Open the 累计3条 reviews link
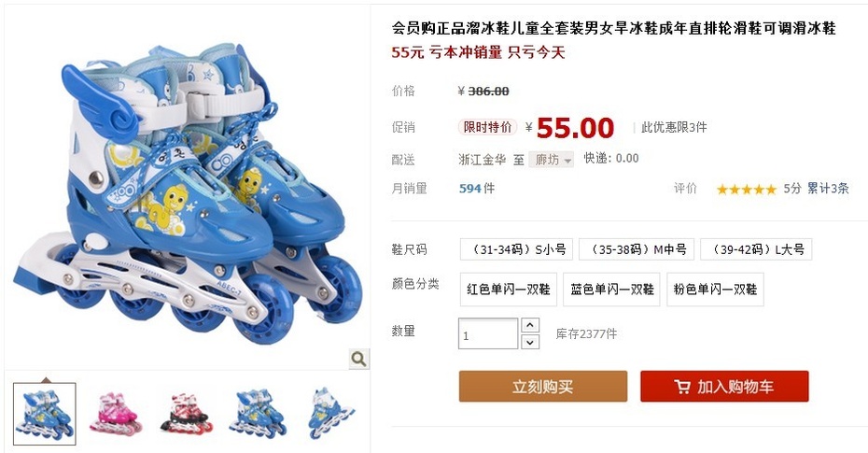 [828, 189]
